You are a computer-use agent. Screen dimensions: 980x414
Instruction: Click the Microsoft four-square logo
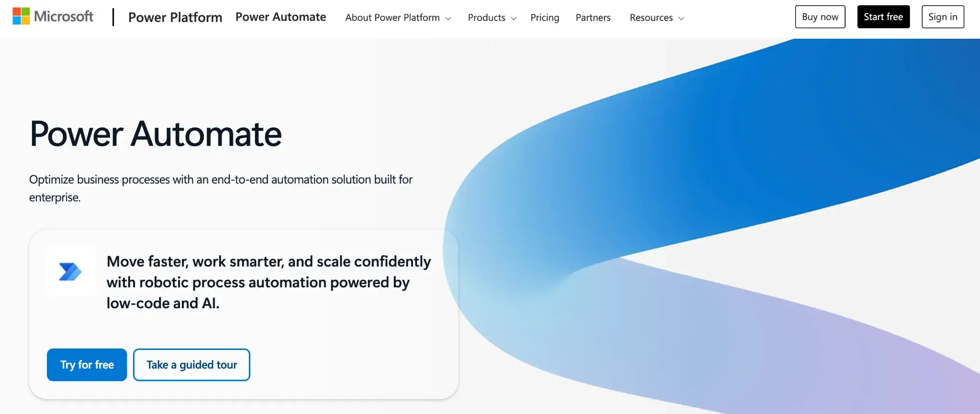pyautogui.click(x=21, y=16)
